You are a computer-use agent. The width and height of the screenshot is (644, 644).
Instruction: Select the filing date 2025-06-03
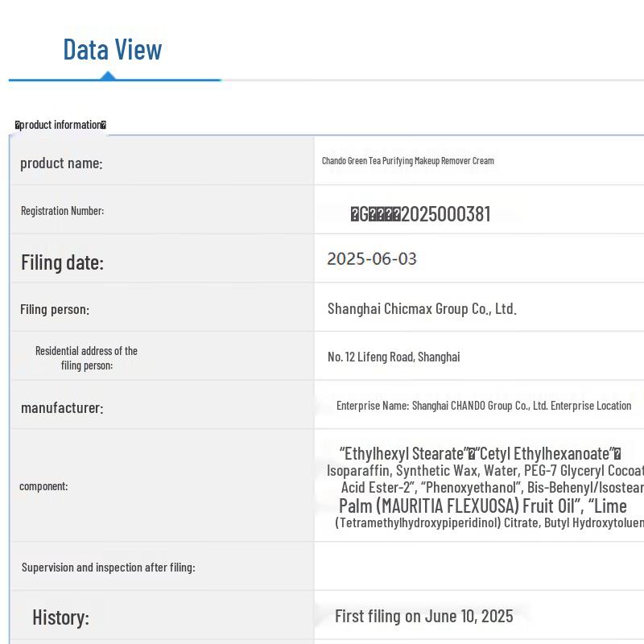(x=372, y=258)
